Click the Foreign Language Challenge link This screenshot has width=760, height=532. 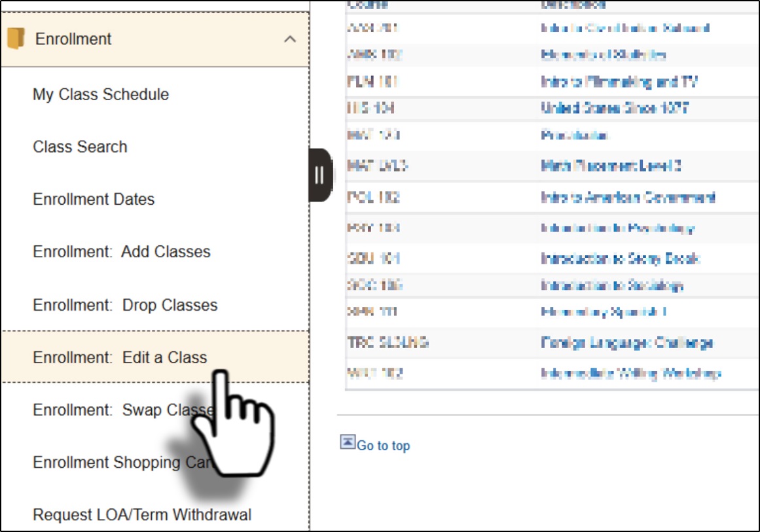(626, 342)
